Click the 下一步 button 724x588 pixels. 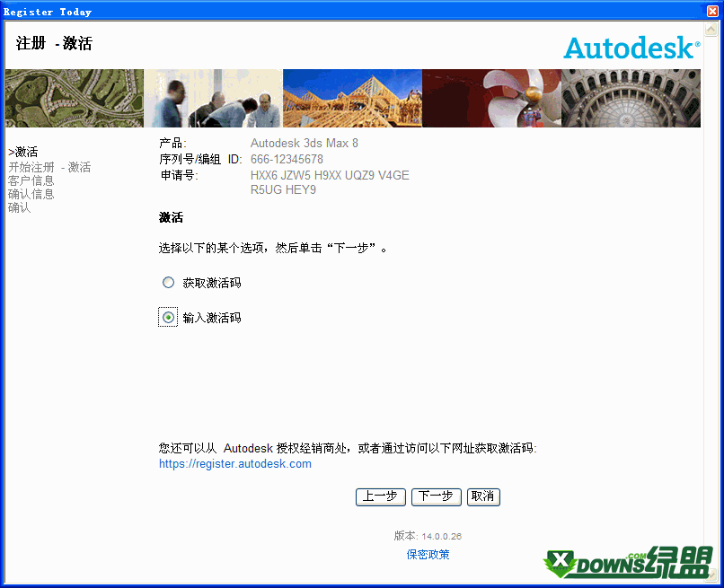click(436, 496)
